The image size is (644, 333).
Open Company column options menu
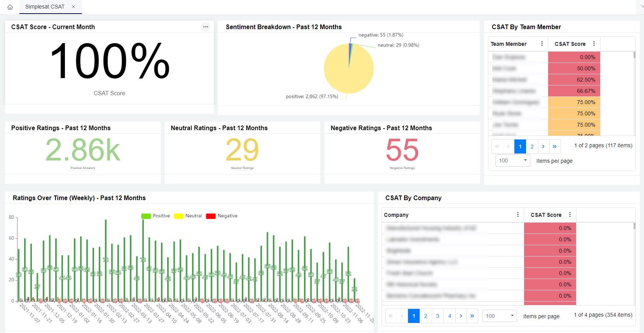[x=518, y=215]
